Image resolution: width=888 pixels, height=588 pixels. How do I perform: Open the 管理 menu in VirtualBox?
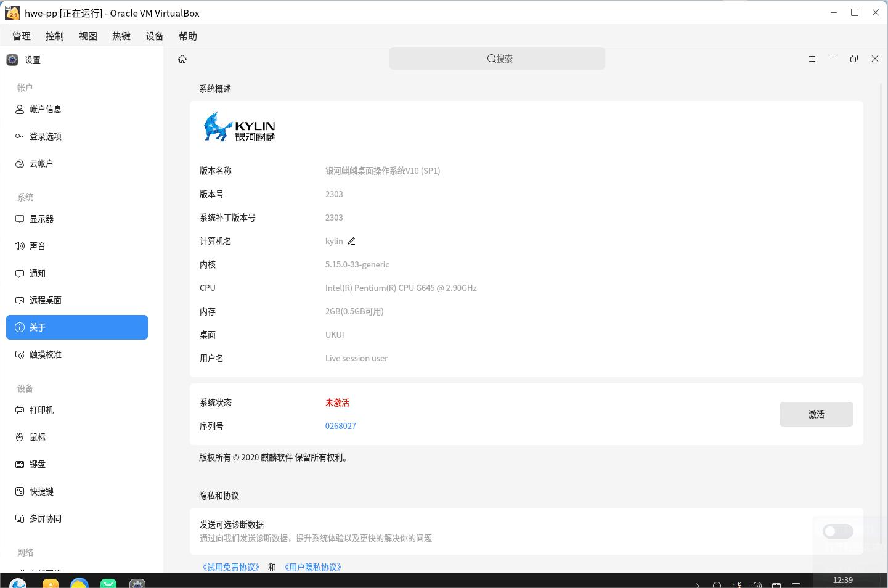22,36
